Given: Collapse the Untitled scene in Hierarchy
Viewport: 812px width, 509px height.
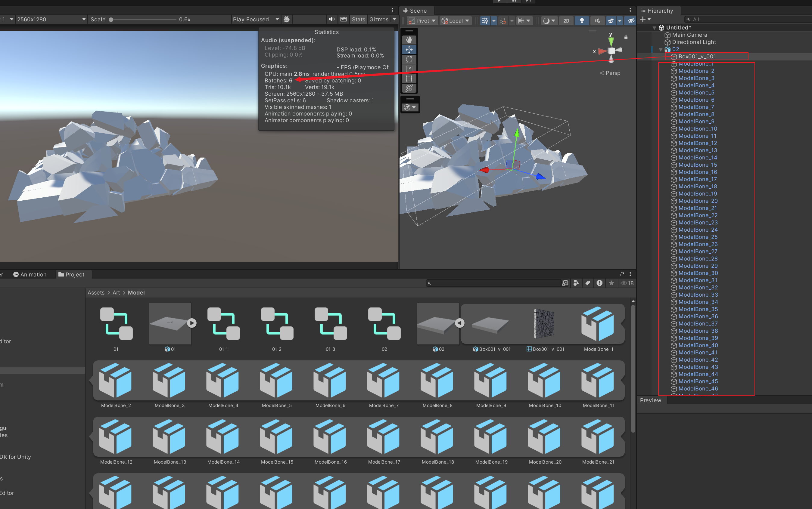Looking at the screenshot, I should click(654, 28).
